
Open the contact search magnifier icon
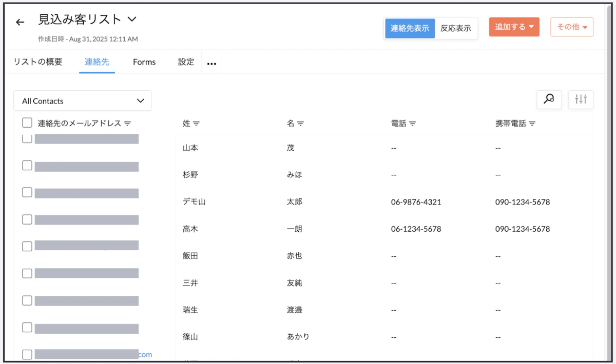click(x=549, y=99)
